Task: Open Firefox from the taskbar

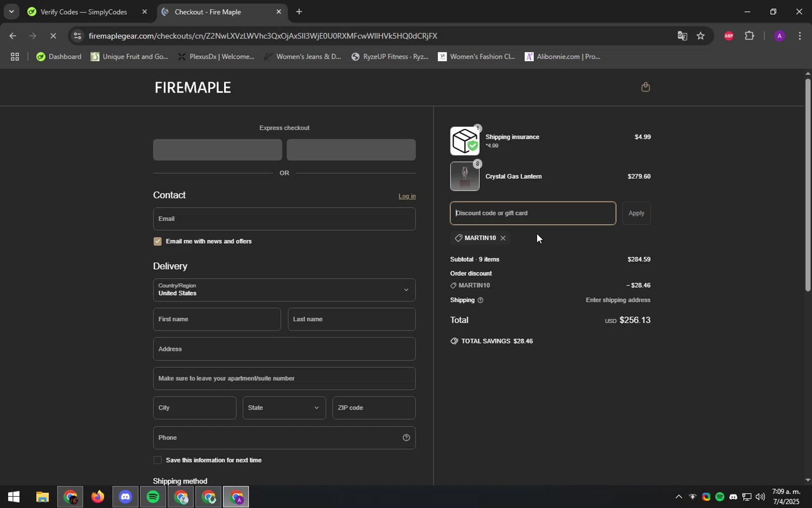Action: point(97,497)
